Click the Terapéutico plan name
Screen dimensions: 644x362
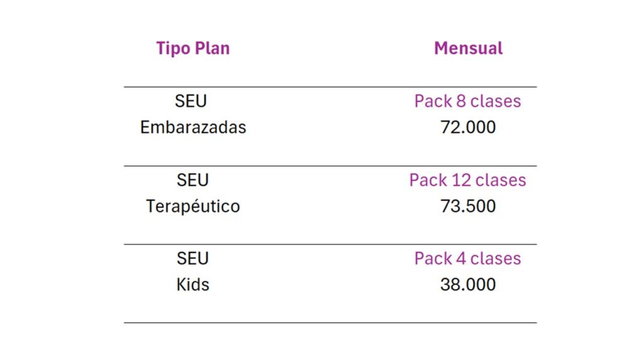tap(193, 206)
